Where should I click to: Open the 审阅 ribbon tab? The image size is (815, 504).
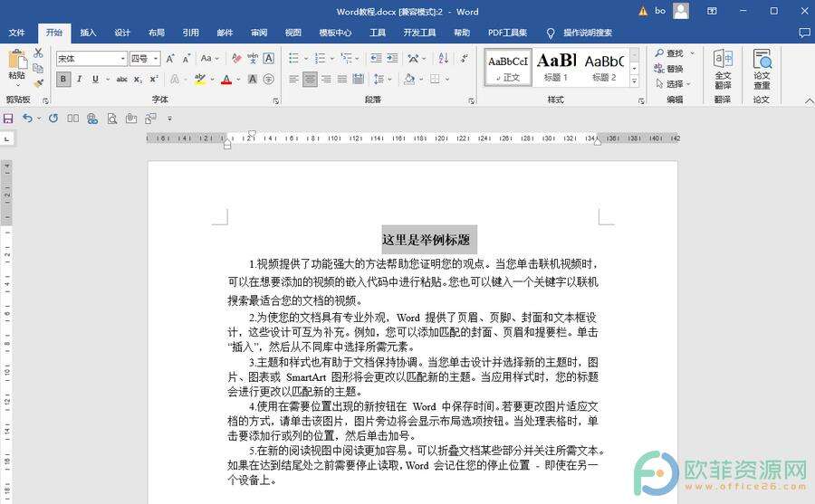[x=259, y=33]
